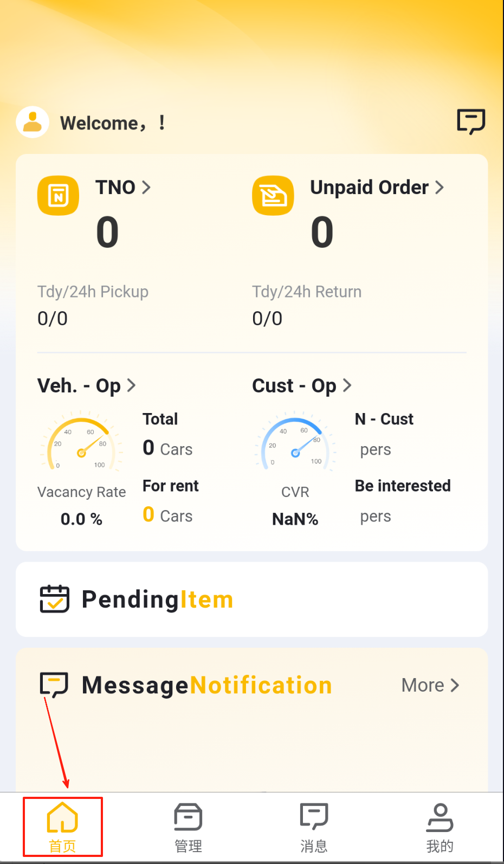This screenshot has height=864, width=504.
Task: Tap the user avatar icon
Action: (x=33, y=122)
